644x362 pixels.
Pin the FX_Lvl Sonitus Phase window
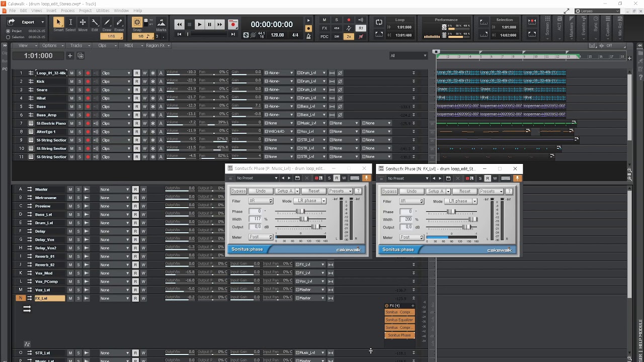517,178
